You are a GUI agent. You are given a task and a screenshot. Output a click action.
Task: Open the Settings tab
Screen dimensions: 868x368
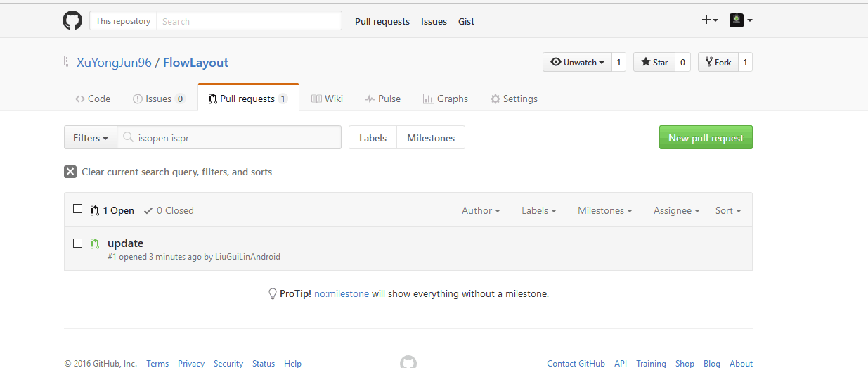click(514, 99)
